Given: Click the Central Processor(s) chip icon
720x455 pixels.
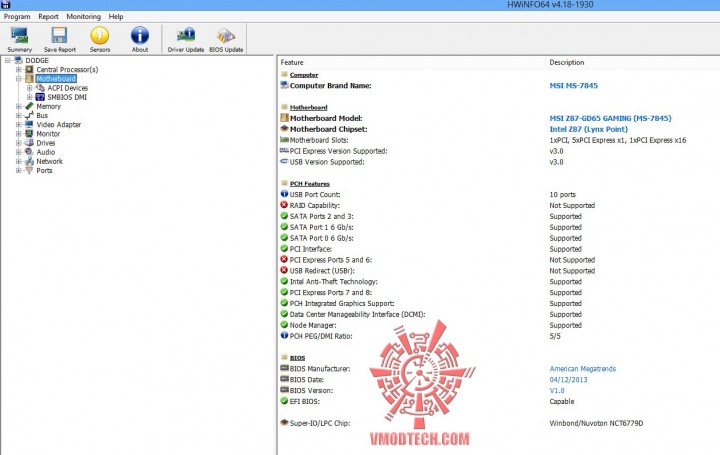Looking at the screenshot, I should click(29, 69).
